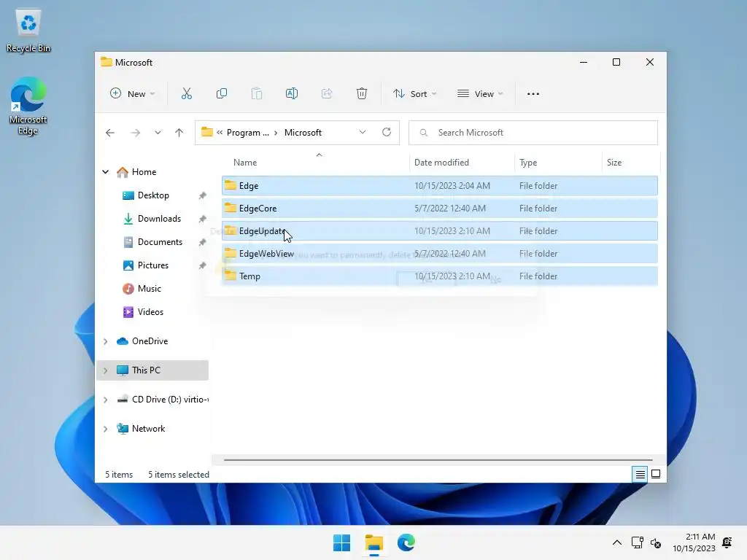Click the Delete trash can icon
The image size is (747, 560).
(x=362, y=94)
